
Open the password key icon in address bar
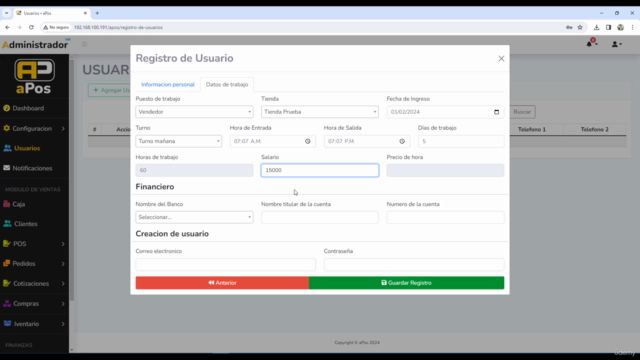pos(569,27)
